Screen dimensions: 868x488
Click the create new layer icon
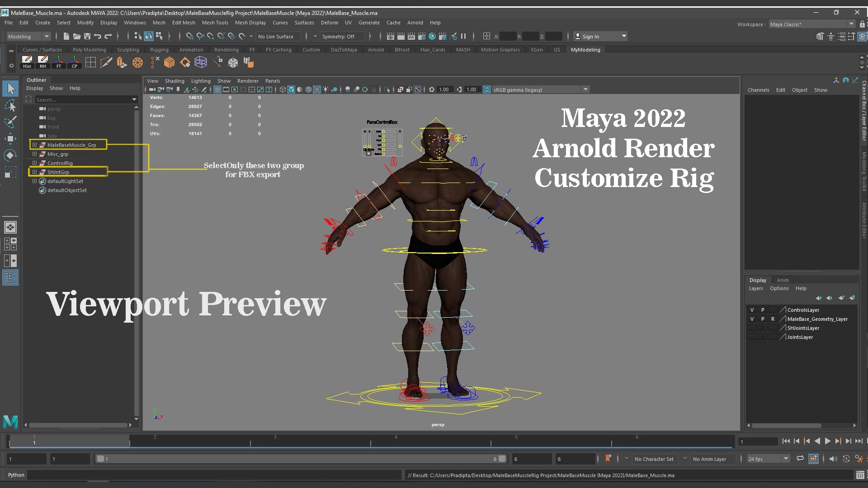[841, 298]
